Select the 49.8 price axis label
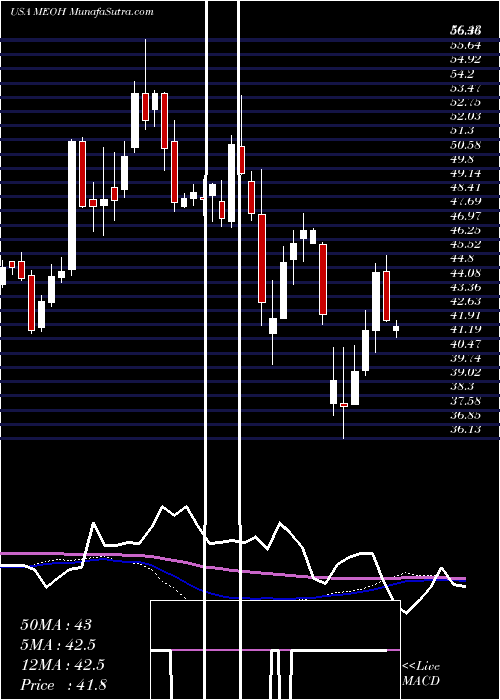500x700 pixels. pyautogui.click(x=462, y=159)
